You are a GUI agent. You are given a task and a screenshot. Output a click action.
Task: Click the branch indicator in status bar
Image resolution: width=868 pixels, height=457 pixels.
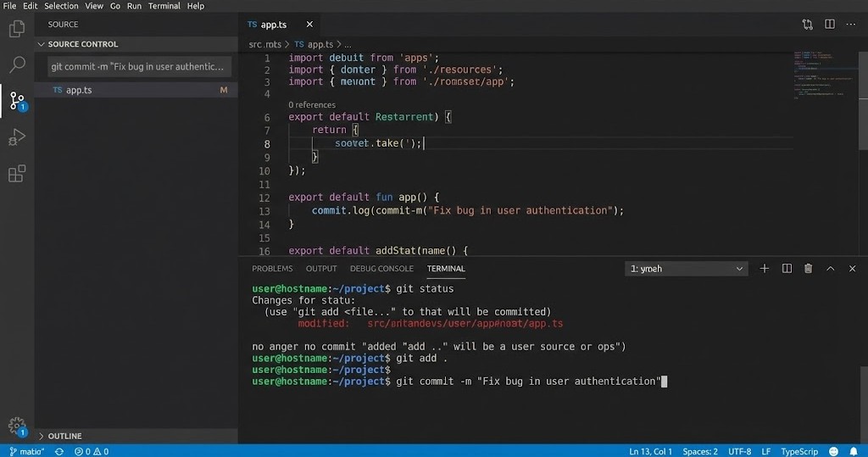(26, 451)
